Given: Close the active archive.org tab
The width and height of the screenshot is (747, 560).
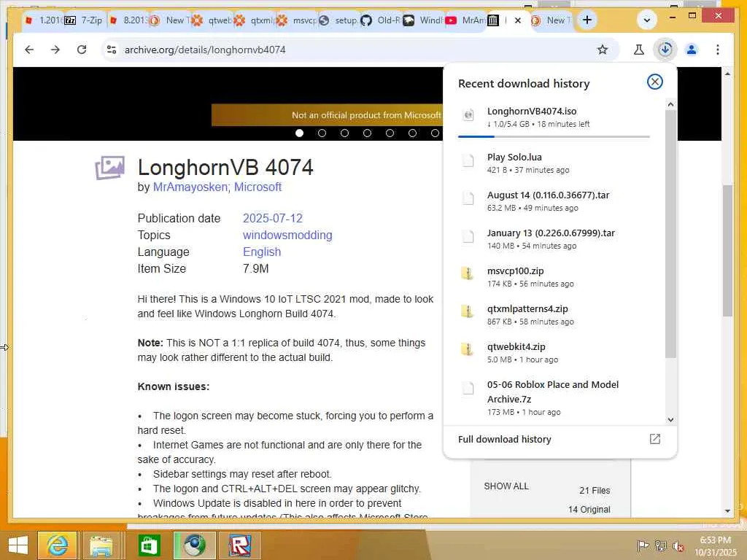Looking at the screenshot, I should click(x=518, y=20).
